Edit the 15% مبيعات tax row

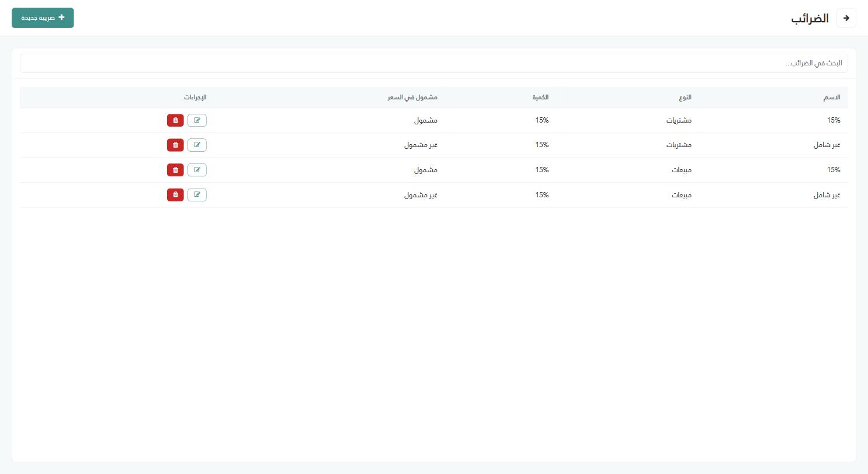pyautogui.click(x=197, y=170)
